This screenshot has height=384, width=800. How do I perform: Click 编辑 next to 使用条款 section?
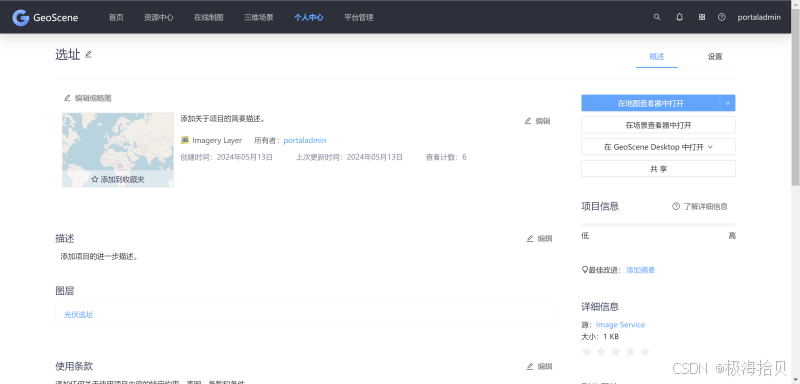[x=539, y=366]
